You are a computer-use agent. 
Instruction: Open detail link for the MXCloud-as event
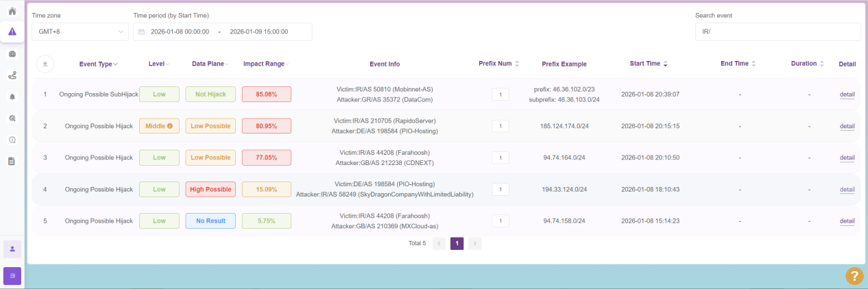pos(847,221)
